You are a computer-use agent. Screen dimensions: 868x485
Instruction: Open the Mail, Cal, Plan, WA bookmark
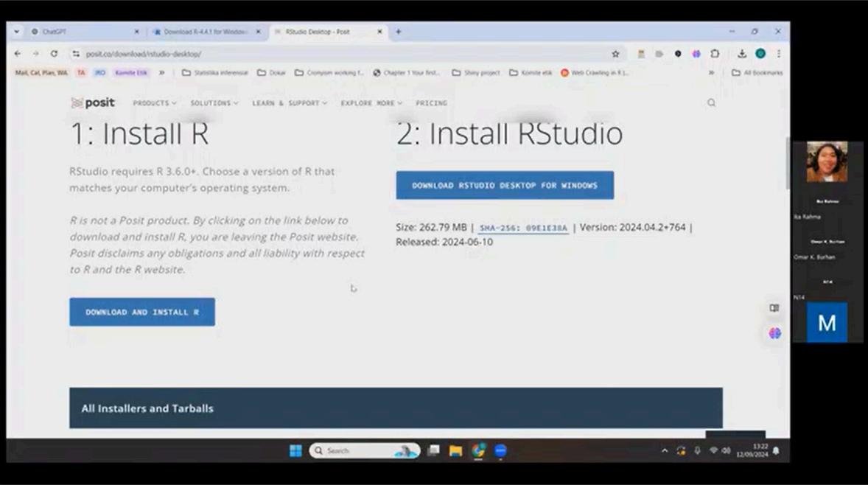pyautogui.click(x=41, y=72)
